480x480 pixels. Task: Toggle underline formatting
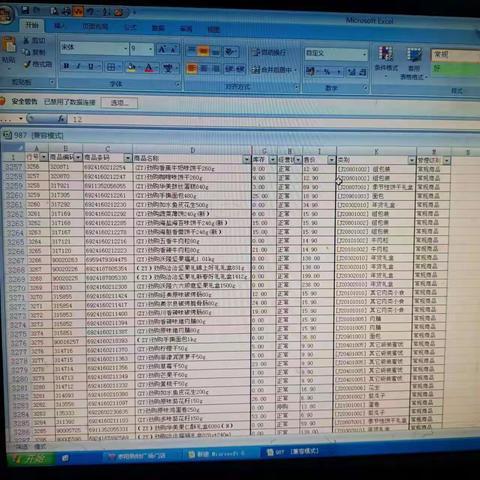90,67
